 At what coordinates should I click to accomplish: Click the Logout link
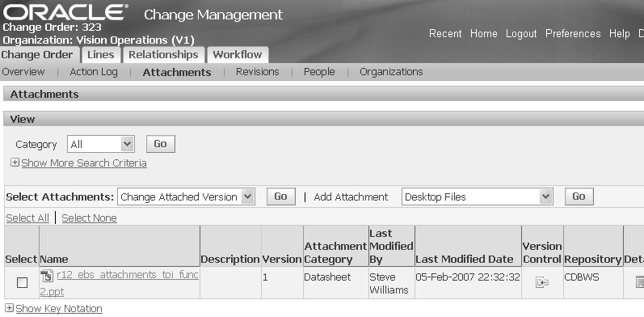pos(521,34)
